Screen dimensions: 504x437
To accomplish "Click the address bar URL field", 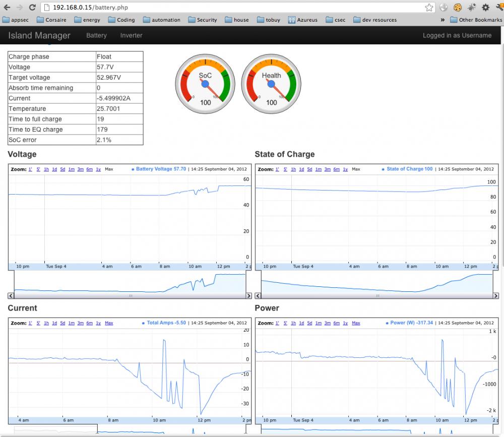I will tap(238, 8).
